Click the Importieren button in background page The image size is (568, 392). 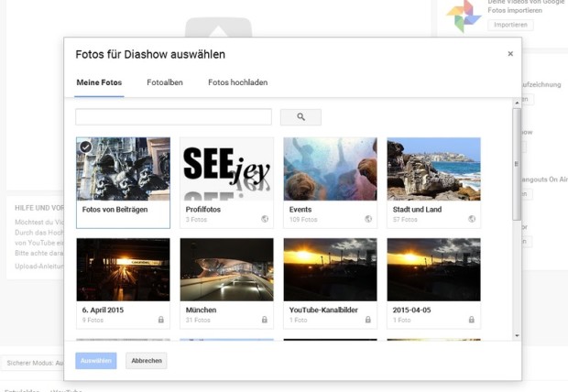coord(510,25)
